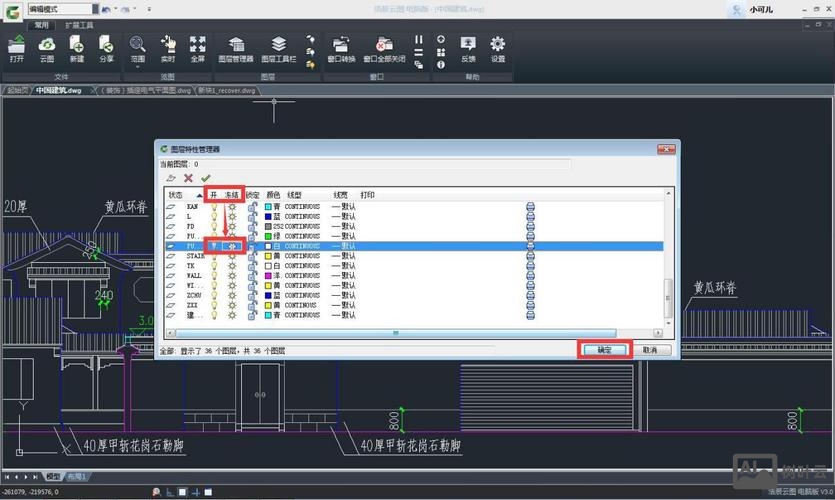Image resolution: width=835 pixels, height=500 pixels.
Task: Click the cyan color swatch for KAN
Action: coord(268,207)
